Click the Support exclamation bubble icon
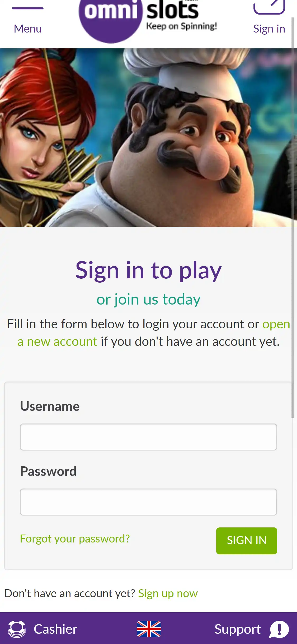Screen dimensions: 297x644 279,629
